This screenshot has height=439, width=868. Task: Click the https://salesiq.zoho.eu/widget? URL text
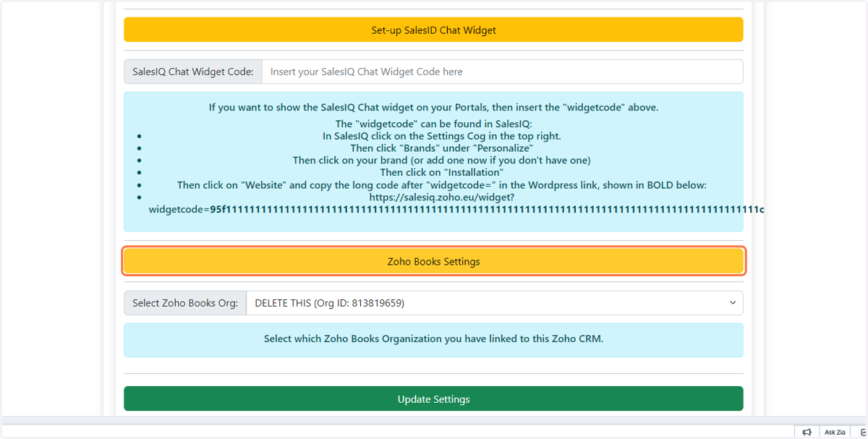click(442, 197)
